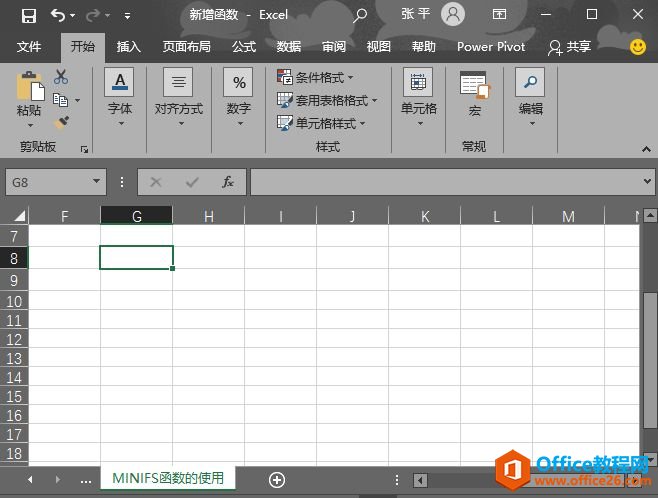Click the ellipsis for more sheets
This screenshot has height=498, width=658.
pyautogui.click(x=86, y=481)
